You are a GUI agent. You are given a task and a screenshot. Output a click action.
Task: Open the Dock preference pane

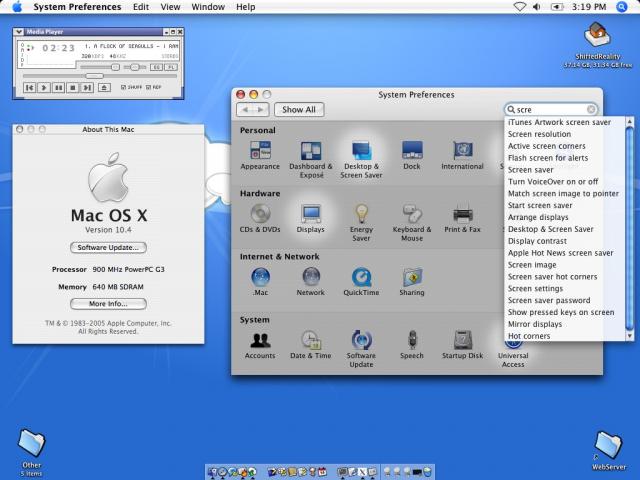pyautogui.click(x=411, y=155)
